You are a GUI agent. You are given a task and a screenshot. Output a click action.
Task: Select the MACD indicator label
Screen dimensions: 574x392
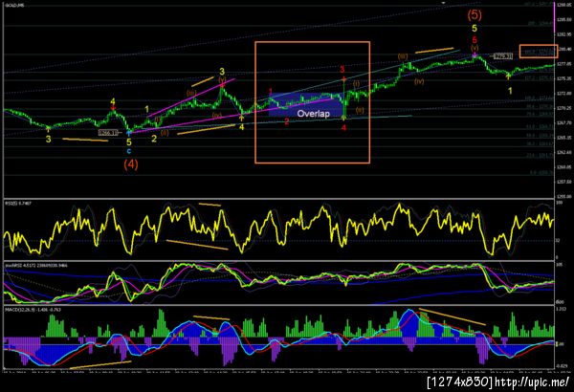tap(33, 310)
